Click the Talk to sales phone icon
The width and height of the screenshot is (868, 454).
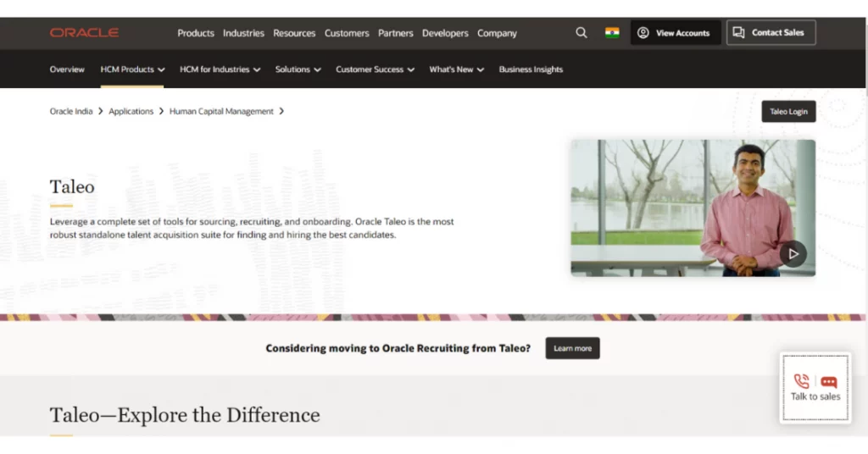802,381
